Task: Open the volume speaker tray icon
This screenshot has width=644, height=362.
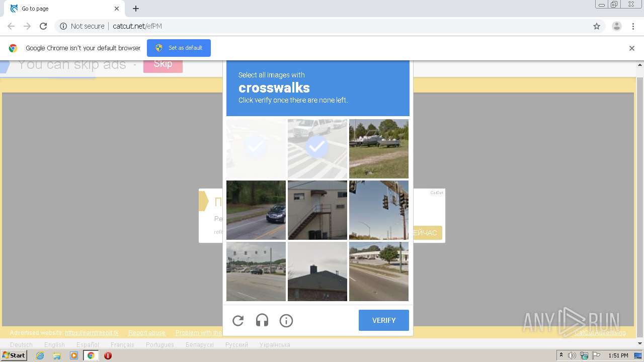Action: coord(572,355)
